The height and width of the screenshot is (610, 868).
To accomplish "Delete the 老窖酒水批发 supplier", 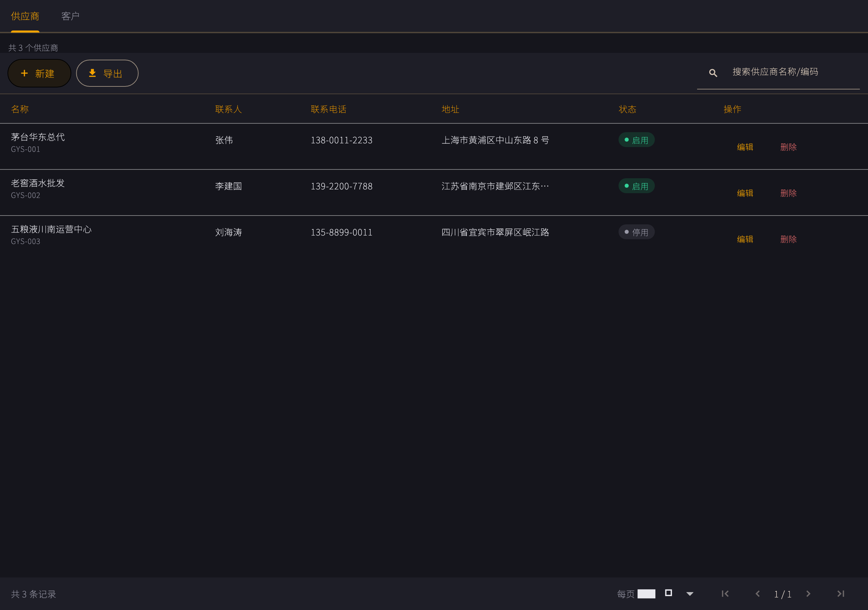I will (x=788, y=193).
